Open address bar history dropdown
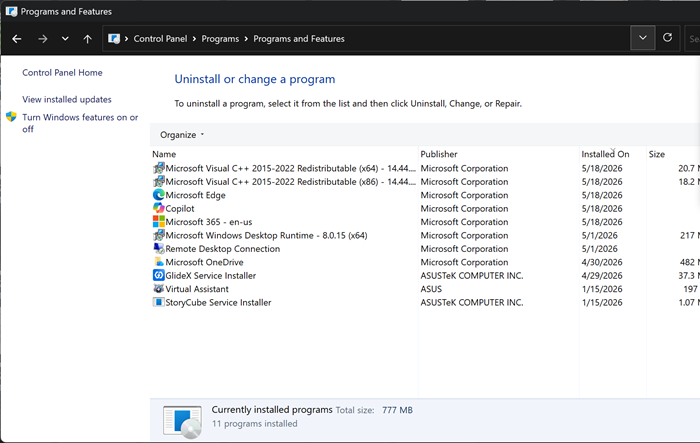Screen dimensions: 700x443 point(642,38)
